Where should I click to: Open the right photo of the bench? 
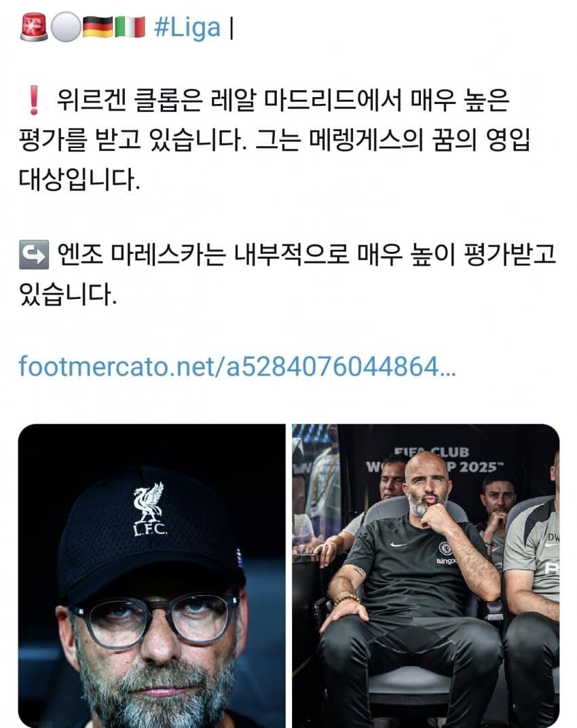tap(426, 576)
